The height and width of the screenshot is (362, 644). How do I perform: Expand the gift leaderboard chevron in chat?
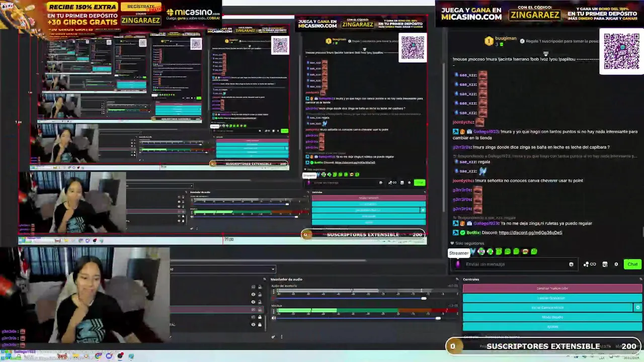click(x=545, y=53)
